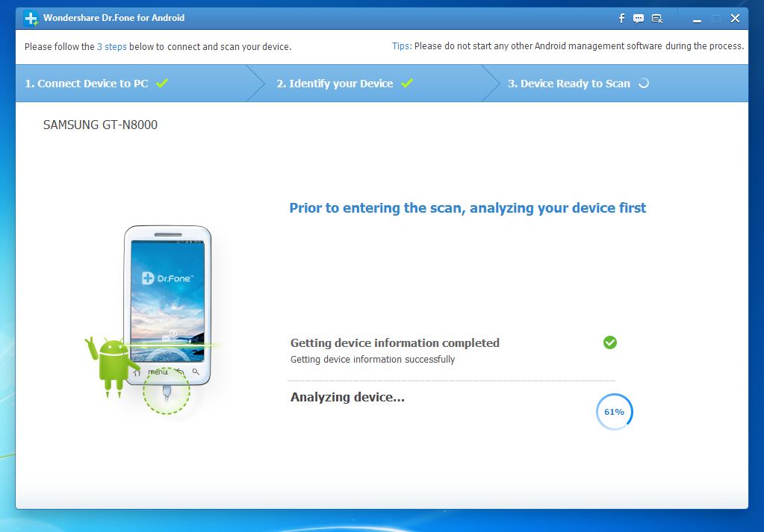Click the USB plug dashed circle icon
The width and height of the screenshot is (764, 532).
tap(166, 391)
